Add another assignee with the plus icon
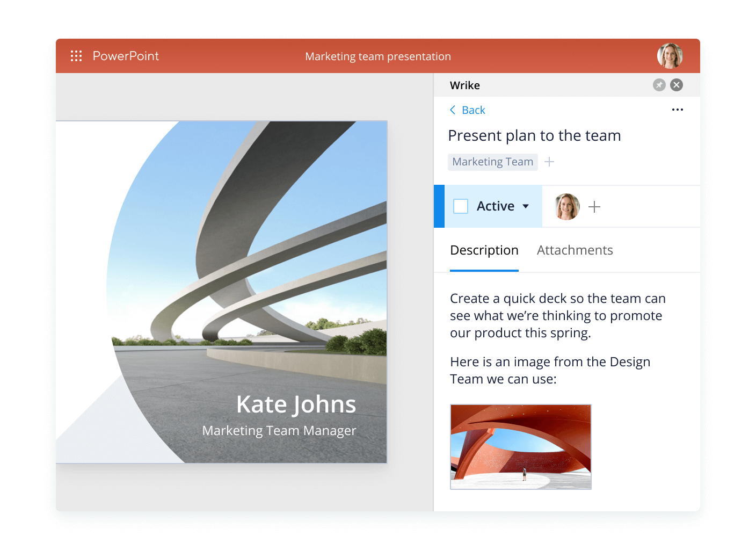The width and height of the screenshot is (756, 550). 594,207
